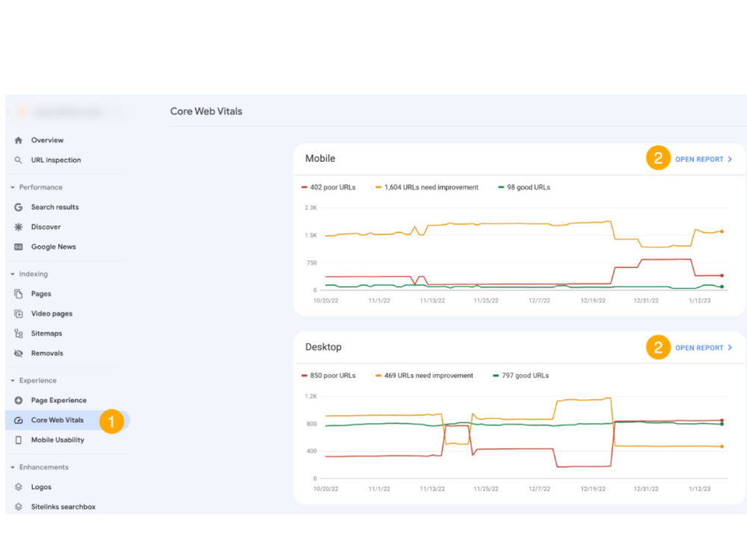
Task: Toggle Desktop 850 poor URLs legend
Action: [x=328, y=376]
